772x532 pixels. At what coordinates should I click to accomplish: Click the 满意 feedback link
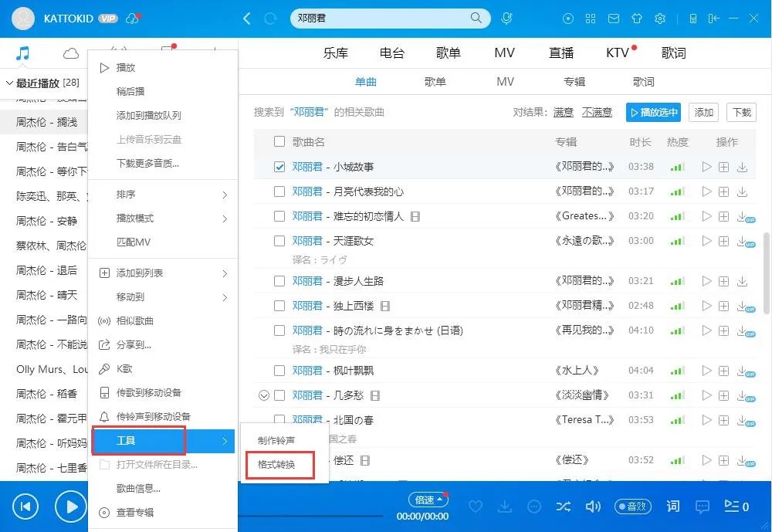tap(563, 112)
